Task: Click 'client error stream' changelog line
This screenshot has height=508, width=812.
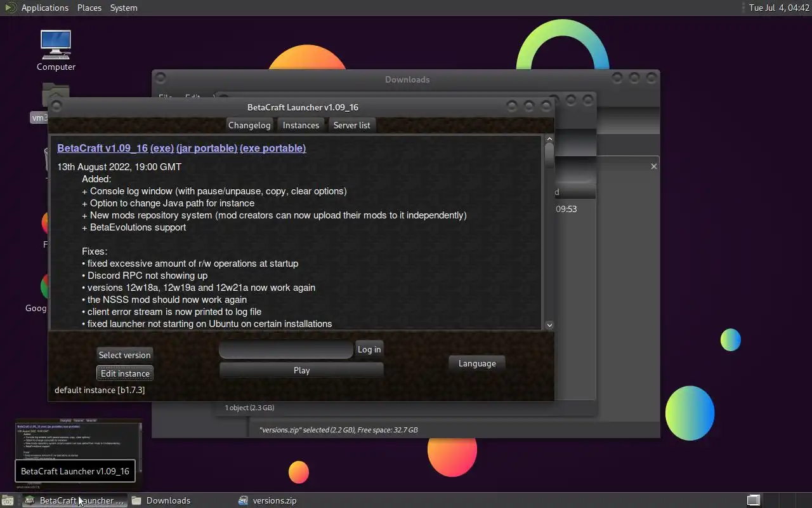Action: (x=171, y=312)
